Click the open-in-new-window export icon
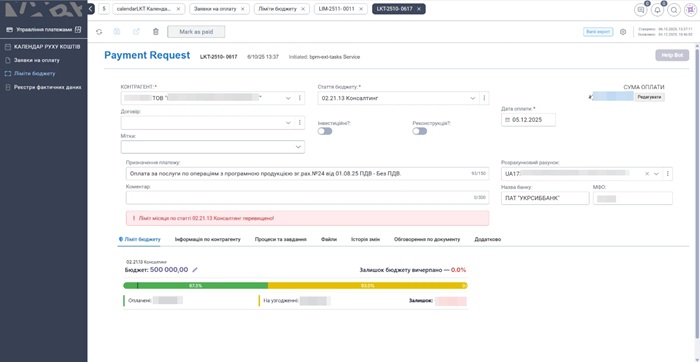The image size is (700, 362). [x=136, y=32]
